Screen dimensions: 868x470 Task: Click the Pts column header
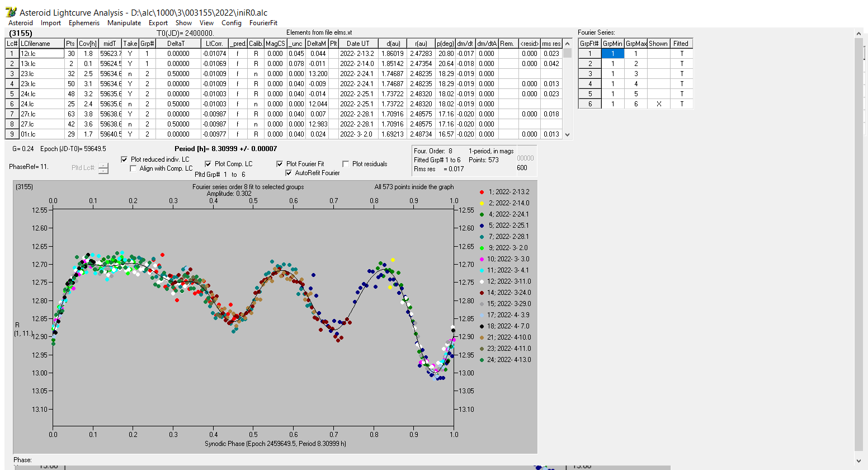coord(70,44)
